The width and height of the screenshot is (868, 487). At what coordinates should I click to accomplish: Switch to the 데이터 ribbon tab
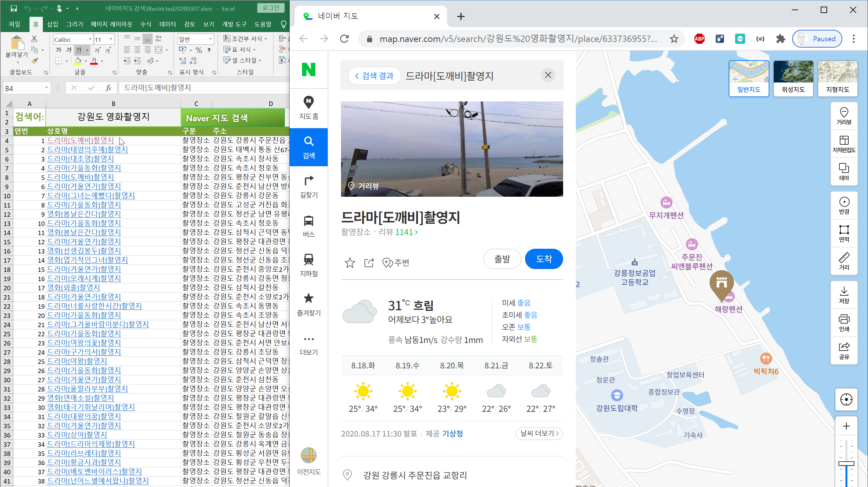[168, 24]
